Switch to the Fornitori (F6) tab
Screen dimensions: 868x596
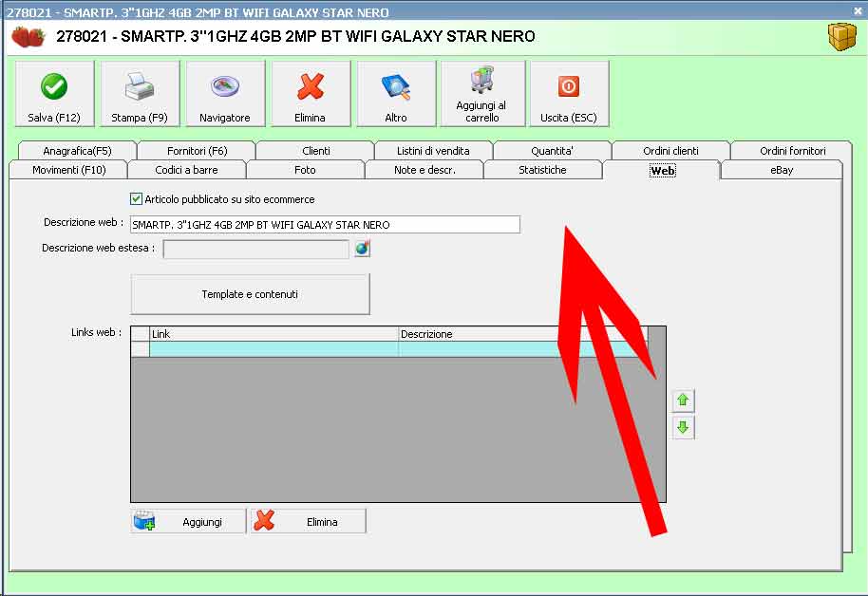(198, 151)
